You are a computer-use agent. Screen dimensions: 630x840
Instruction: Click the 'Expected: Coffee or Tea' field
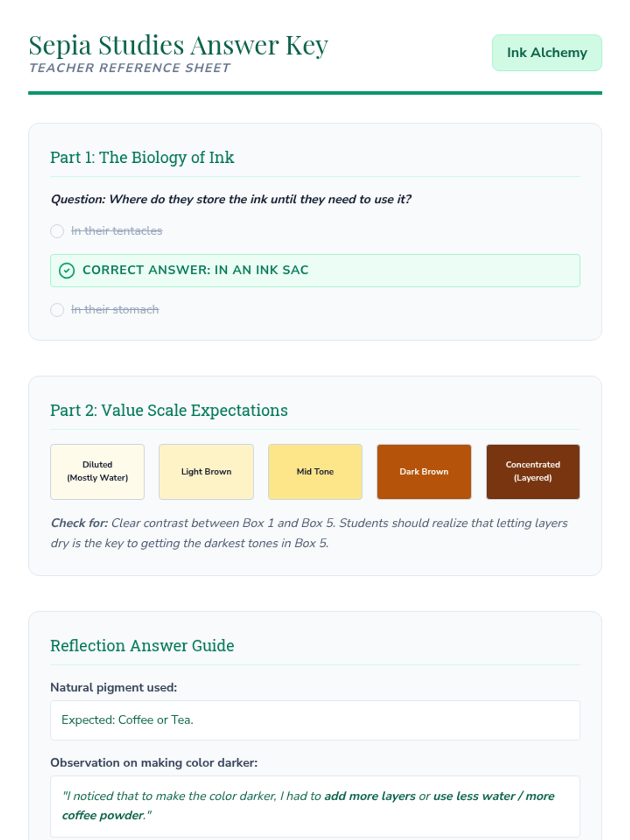(x=315, y=720)
